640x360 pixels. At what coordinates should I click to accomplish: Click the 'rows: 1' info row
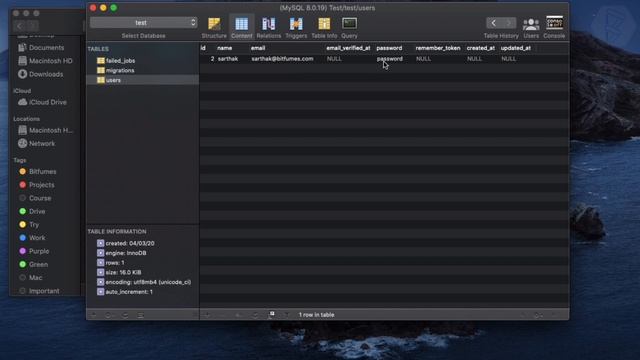(111, 263)
